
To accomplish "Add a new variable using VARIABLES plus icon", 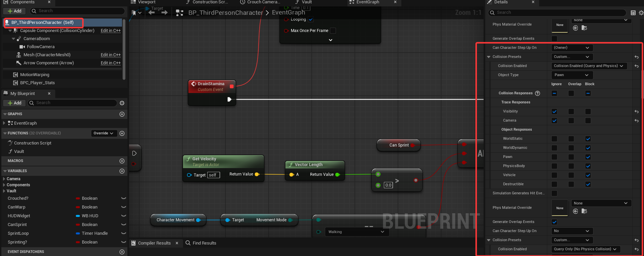I will (122, 171).
